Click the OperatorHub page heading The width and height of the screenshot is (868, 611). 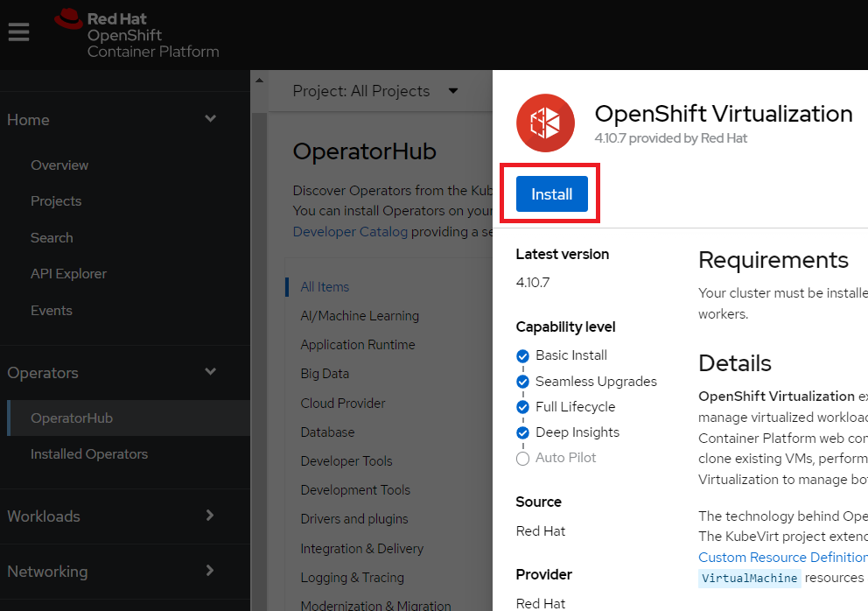pyautogui.click(x=364, y=151)
